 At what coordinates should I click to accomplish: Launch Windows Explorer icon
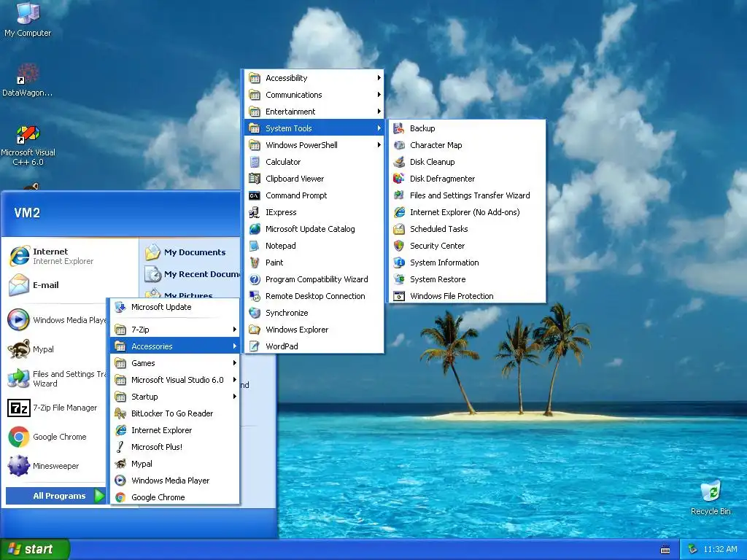coord(255,330)
